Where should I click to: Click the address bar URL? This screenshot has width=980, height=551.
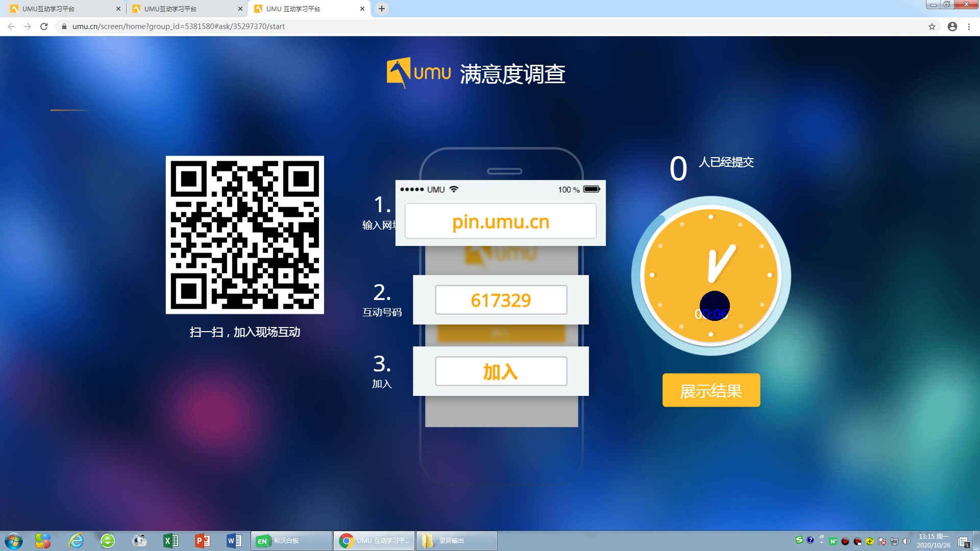click(179, 27)
